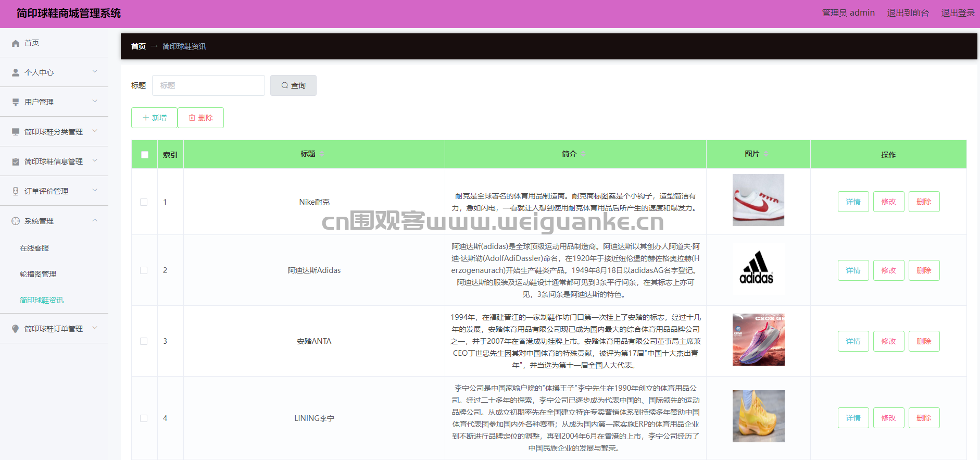Expand the 用户管理 menu chevron
The image size is (980, 460).
click(95, 101)
